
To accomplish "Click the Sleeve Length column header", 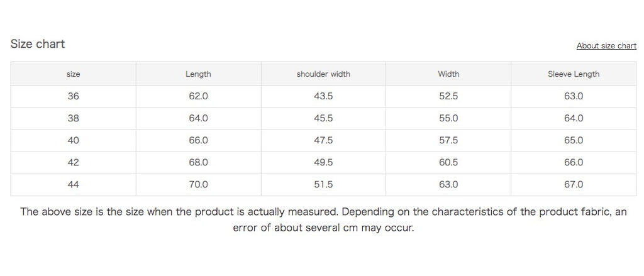I will (x=574, y=74).
